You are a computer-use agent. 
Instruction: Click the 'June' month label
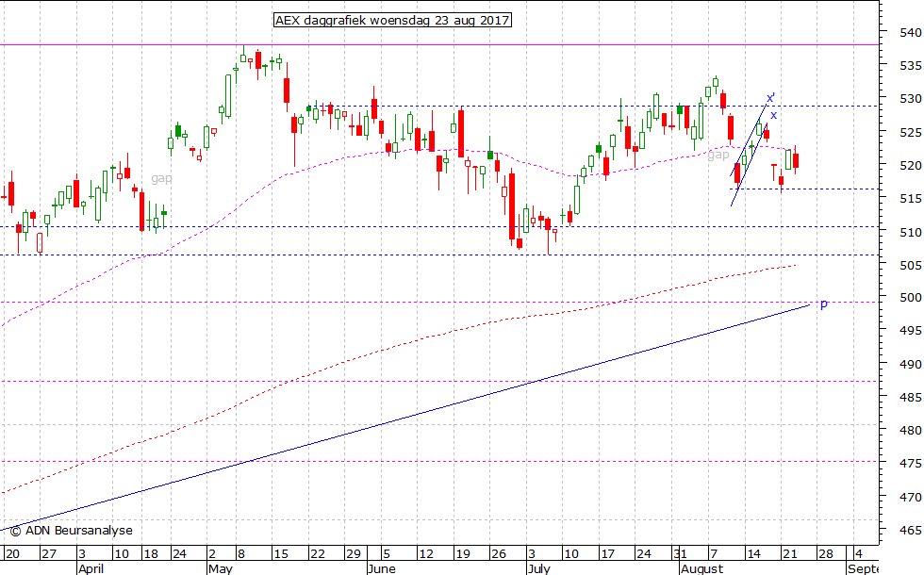(x=381, y=569)
